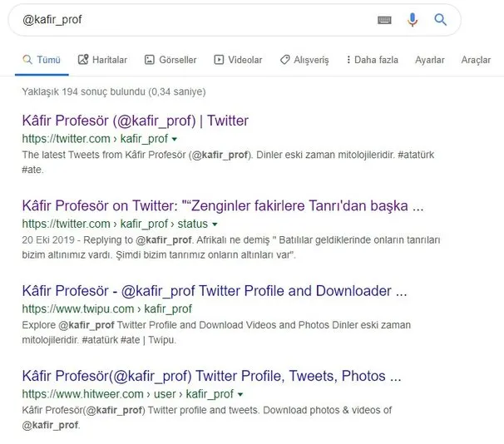The image size is (504, 444).
Task: Open the 'Zenginler fakirlere Tanrı'dan başka' tweet result
Action: coord(223,205)
